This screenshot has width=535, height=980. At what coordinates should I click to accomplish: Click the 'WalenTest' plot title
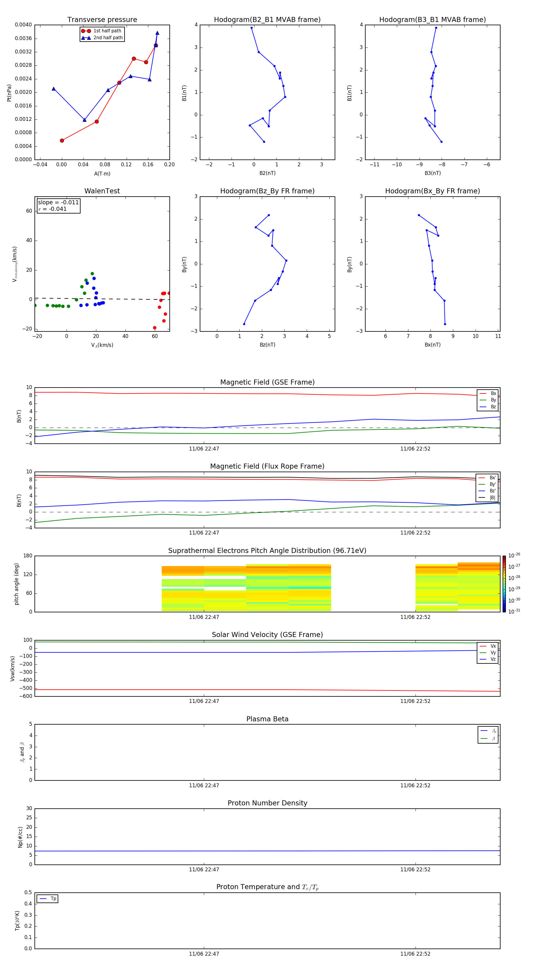pos(102,191)
